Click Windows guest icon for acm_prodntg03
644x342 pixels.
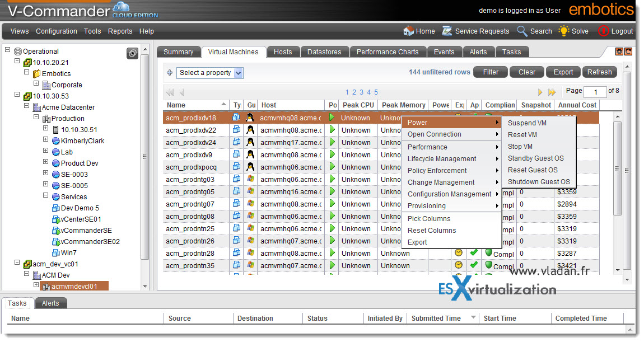pos(250,179)
